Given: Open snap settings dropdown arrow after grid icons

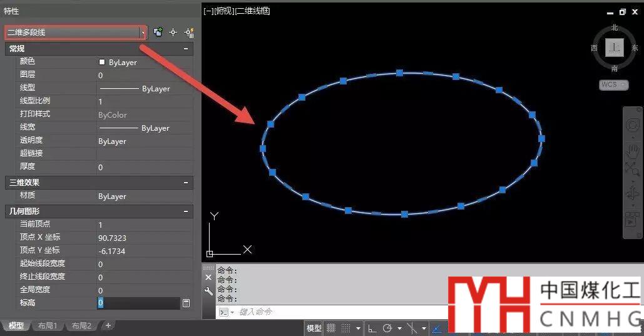Looking at the screenshot, I should click(x=358, y=328).
